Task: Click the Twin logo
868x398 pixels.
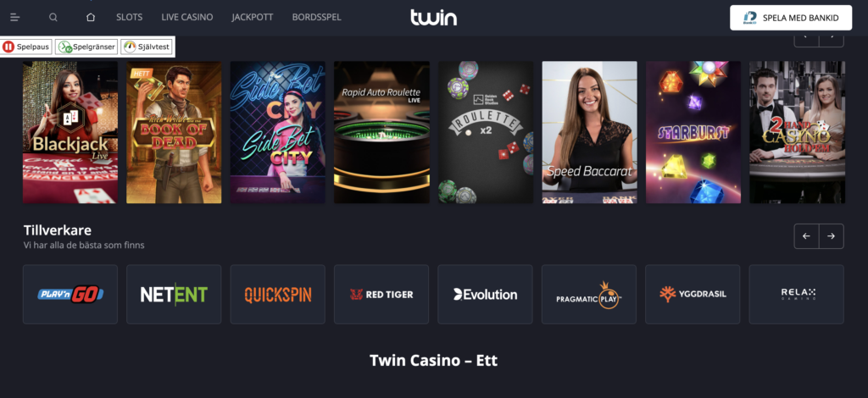Action: coord(433,17)
